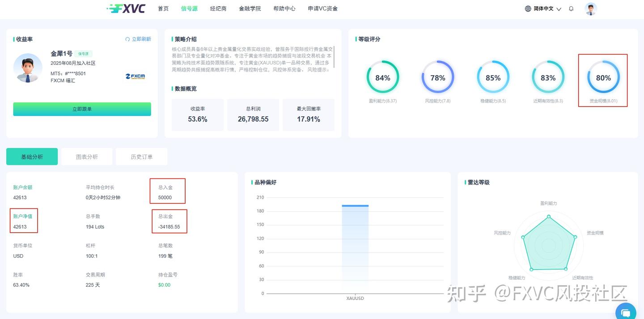Navigate to 经纪商 in the top menu

218,9
